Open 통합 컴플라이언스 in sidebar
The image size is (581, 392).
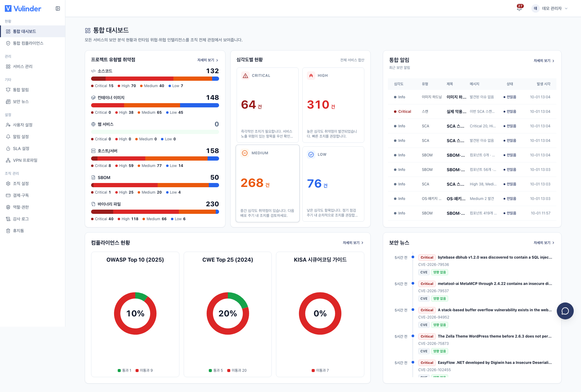(33, 43)
